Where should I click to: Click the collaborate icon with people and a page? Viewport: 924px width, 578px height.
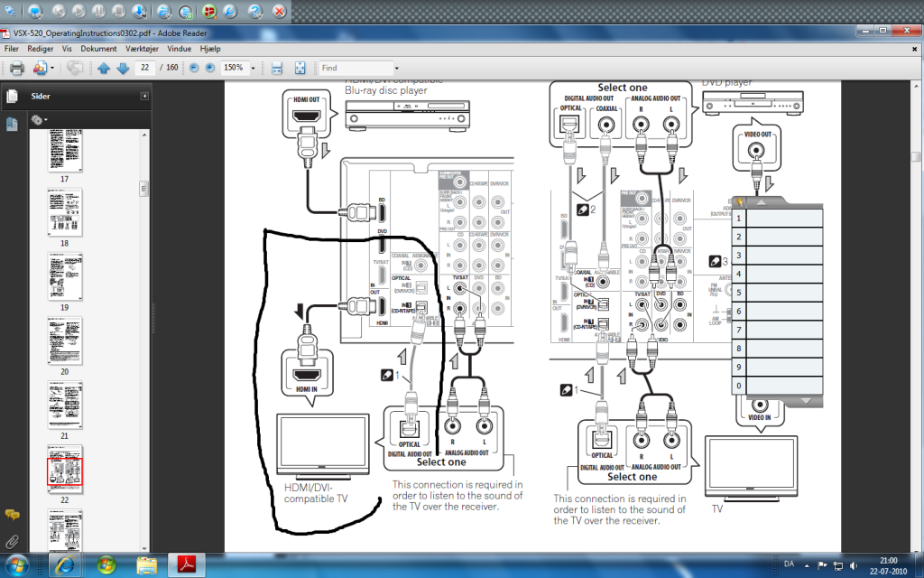coord(40,69)
